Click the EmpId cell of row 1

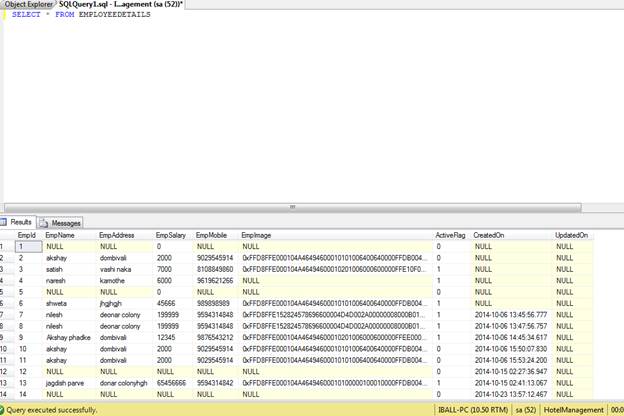click(29, 246)
